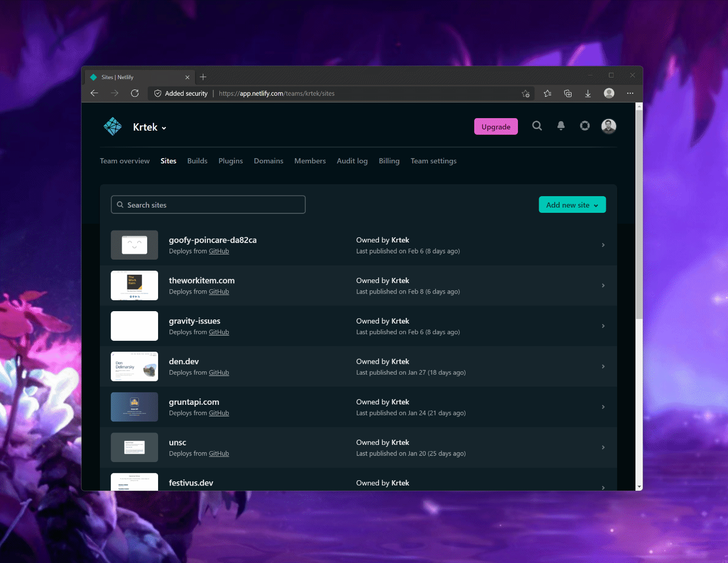Open GitHub link under den.dev
Viewport: 728px width, 563px height.
[x=219, y=373]
